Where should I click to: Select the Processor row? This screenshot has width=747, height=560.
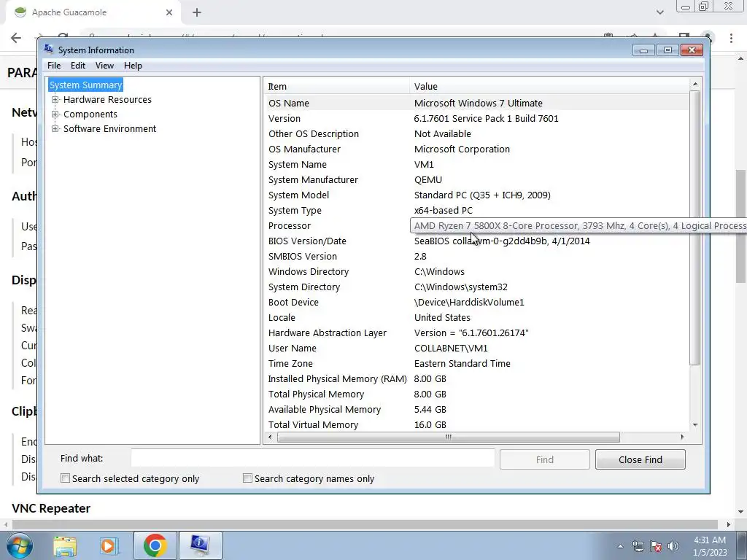tap(476, 226)
